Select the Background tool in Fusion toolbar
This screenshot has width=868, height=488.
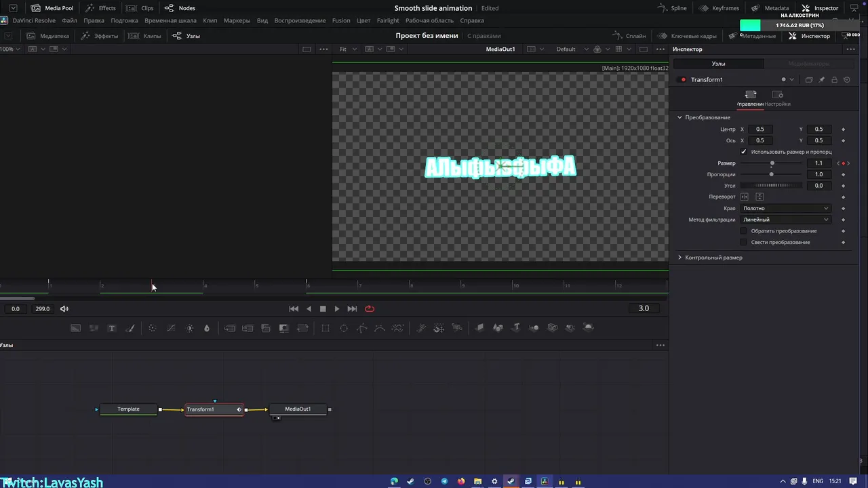(x=75, y=328)
